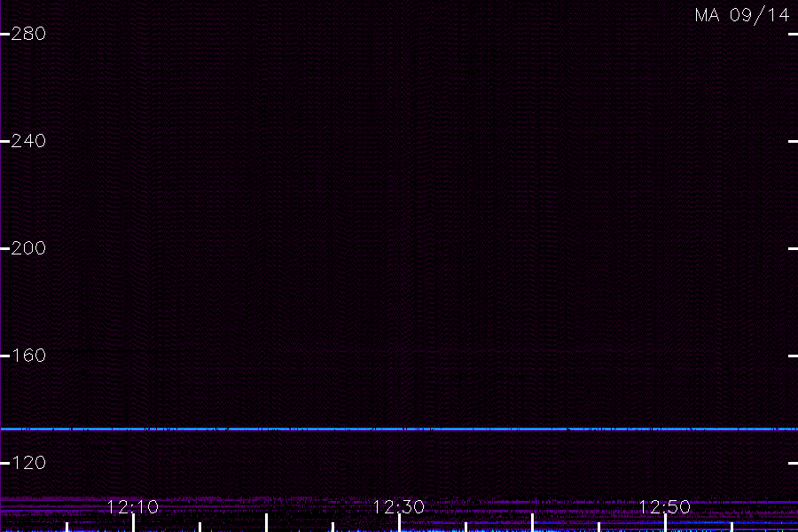
Task: Click the tick mark under 12:10
Action: (133, 523)
